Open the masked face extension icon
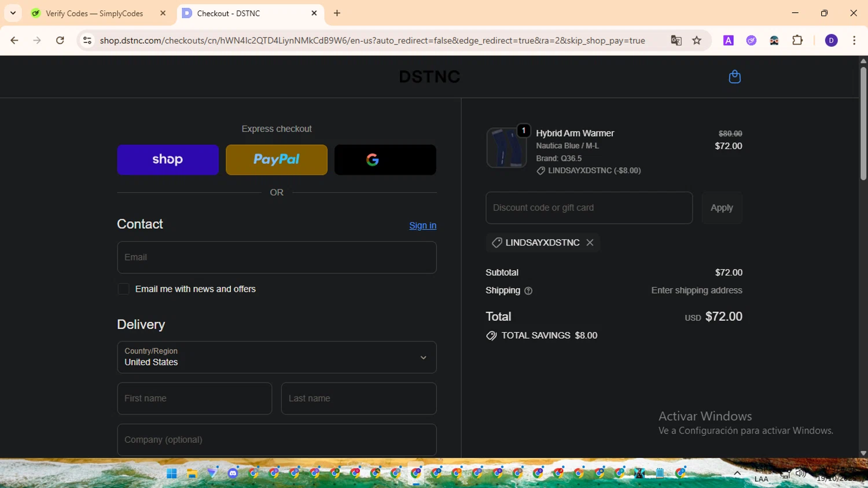Screen dimensions: 868x488 tap(774, 41)
